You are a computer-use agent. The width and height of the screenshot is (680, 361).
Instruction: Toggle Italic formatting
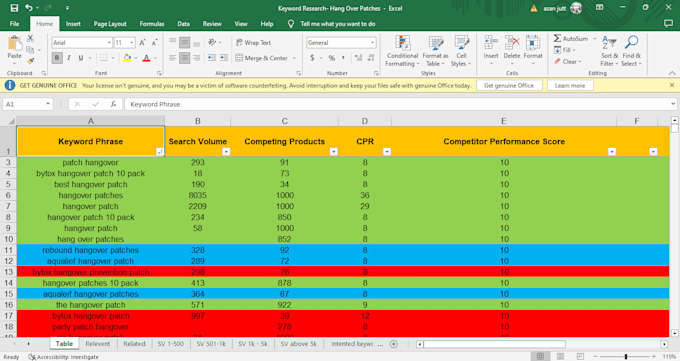pyautogui.click(x=69, y=58)
